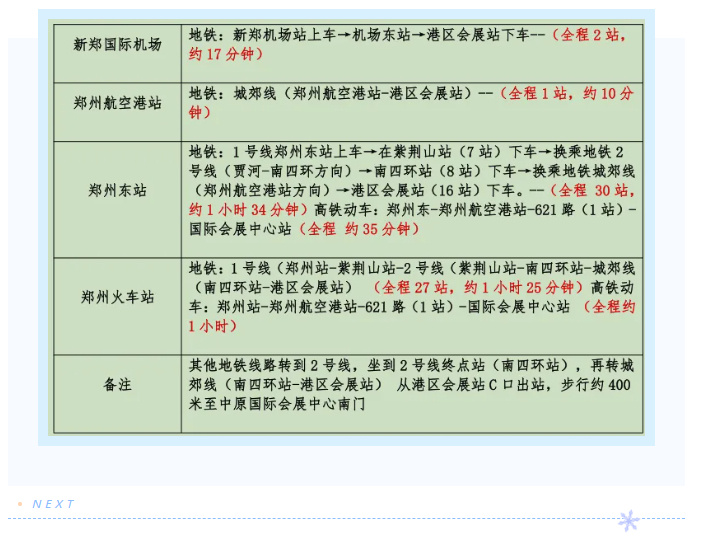705x543 pixels.
Task: Click the red text 全程27站，约1小时25分钟
Action: (478, 288)
